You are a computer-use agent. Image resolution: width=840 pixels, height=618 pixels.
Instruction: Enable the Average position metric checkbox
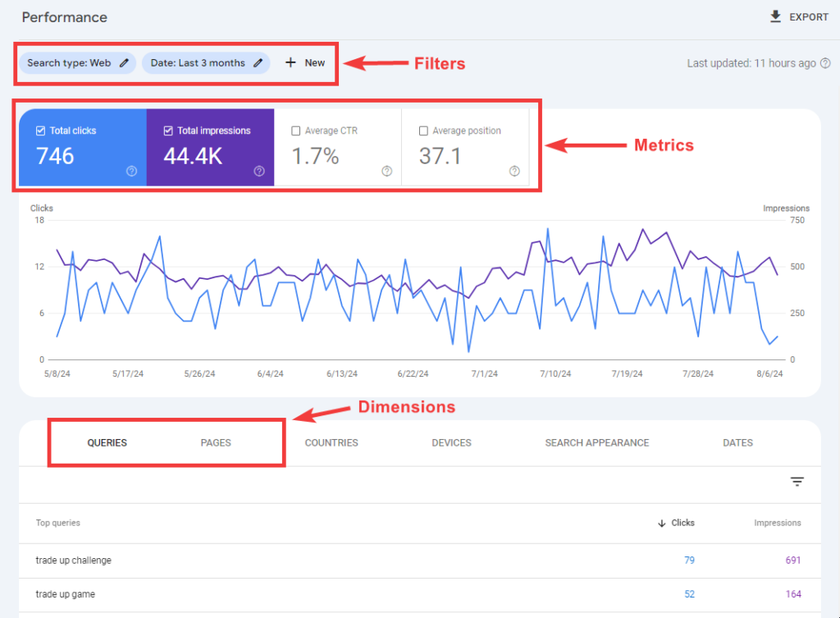[423, 130]
